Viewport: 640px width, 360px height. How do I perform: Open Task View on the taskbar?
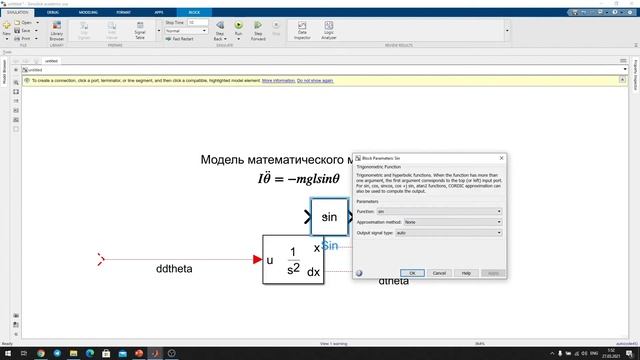point(24,353)
